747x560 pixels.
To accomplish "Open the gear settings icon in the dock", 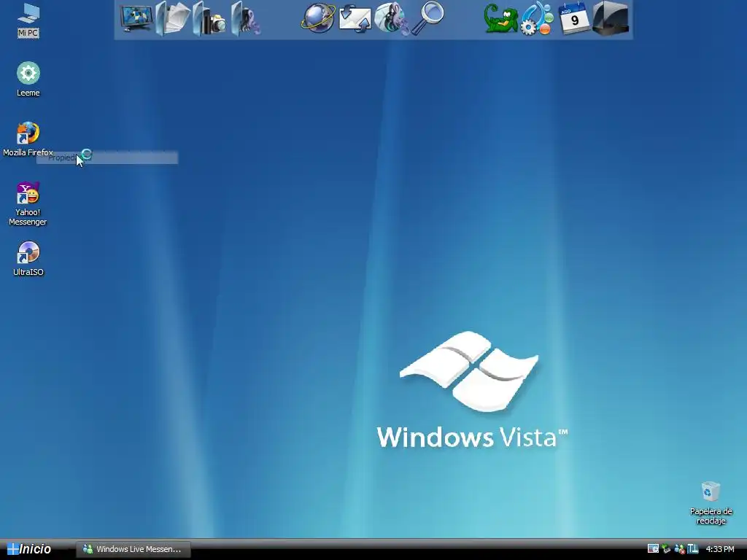I will [537, 19].
